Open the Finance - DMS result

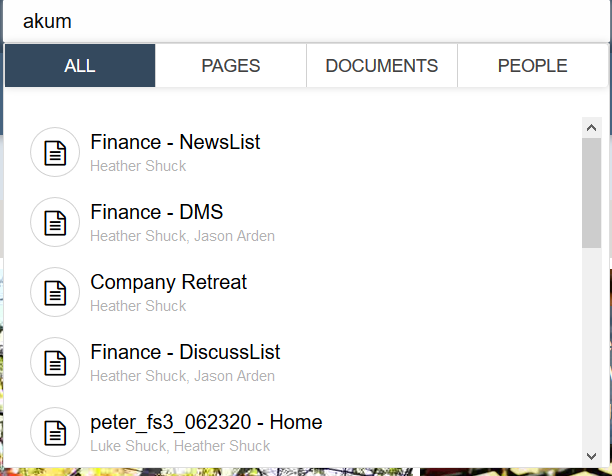coord(156,212)
